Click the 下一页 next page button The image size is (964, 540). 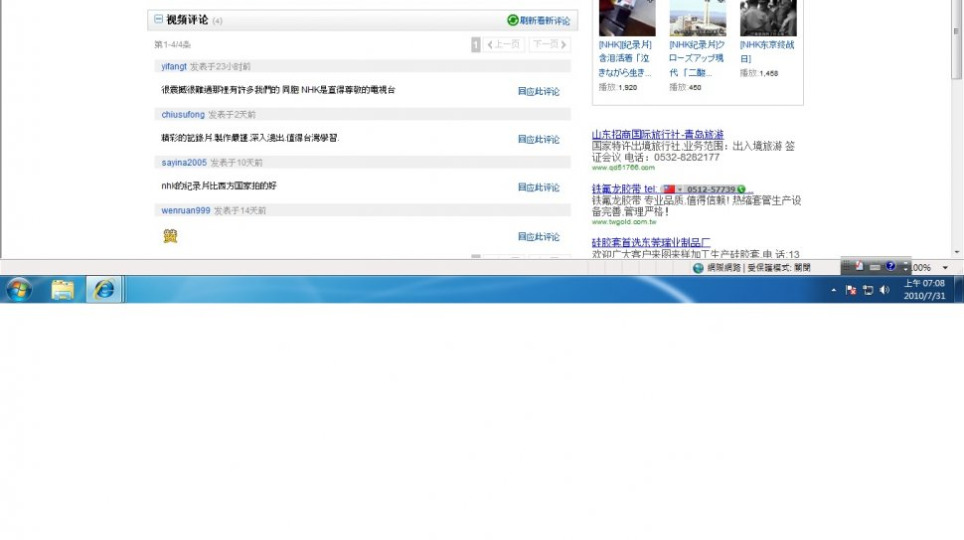546,45
